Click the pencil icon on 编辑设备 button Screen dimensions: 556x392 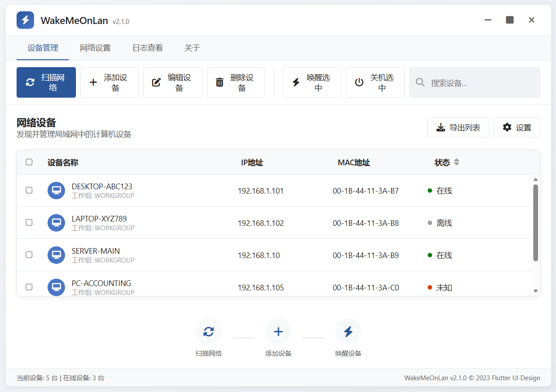point(156,82)
